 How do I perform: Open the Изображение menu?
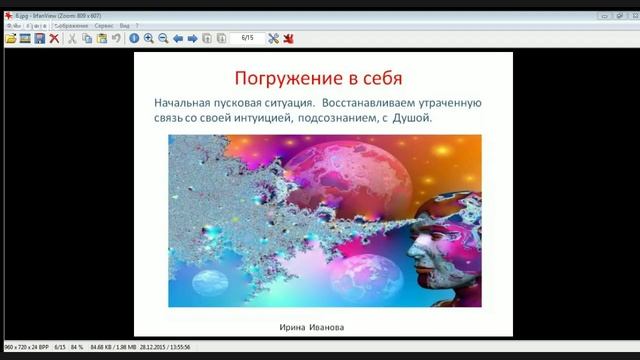coord(71,26)
